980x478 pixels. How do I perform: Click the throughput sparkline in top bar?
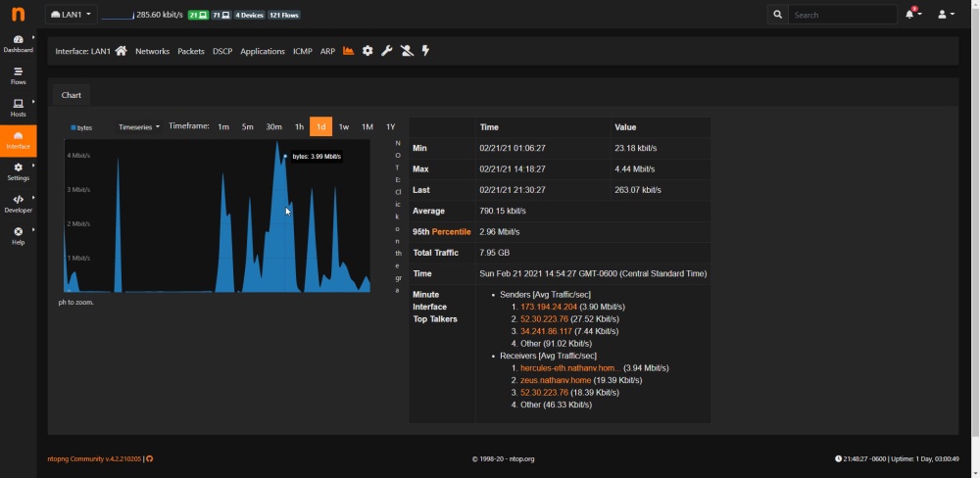118,15
